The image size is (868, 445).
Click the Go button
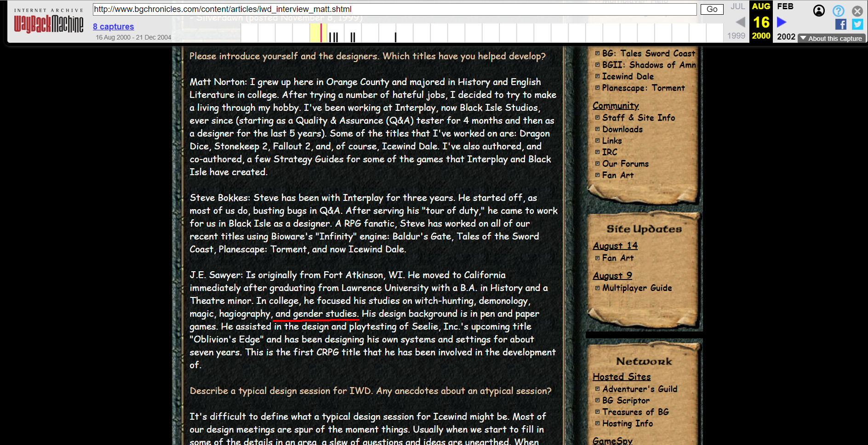click(712, 9)
